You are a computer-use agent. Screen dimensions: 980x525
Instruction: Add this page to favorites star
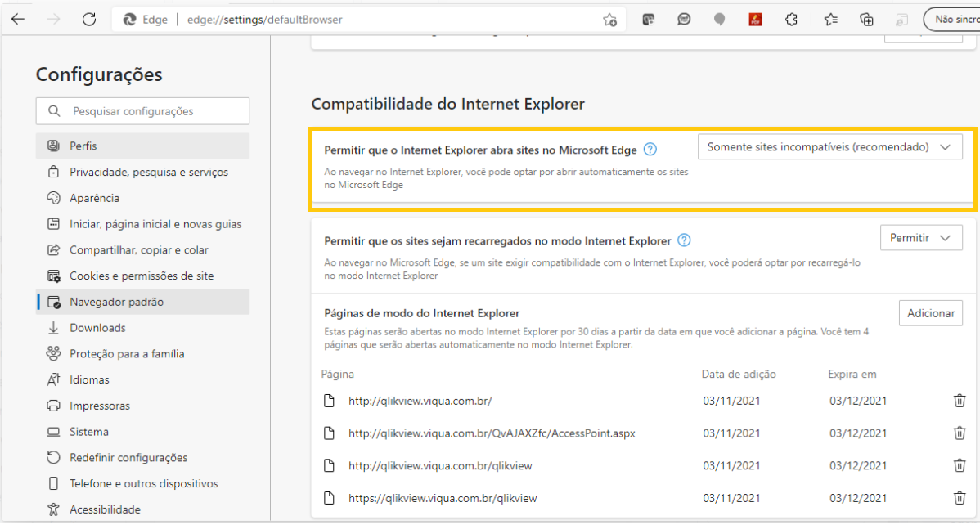[609, 20]
